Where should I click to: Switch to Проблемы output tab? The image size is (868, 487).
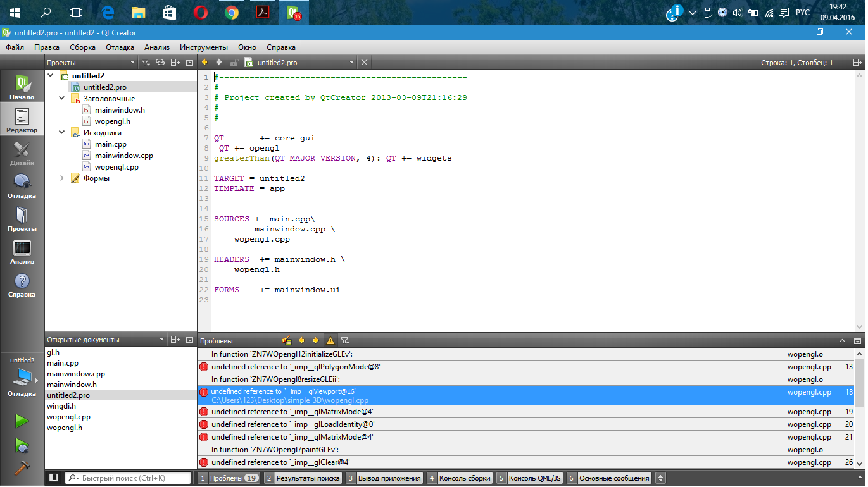pos(229,478)
